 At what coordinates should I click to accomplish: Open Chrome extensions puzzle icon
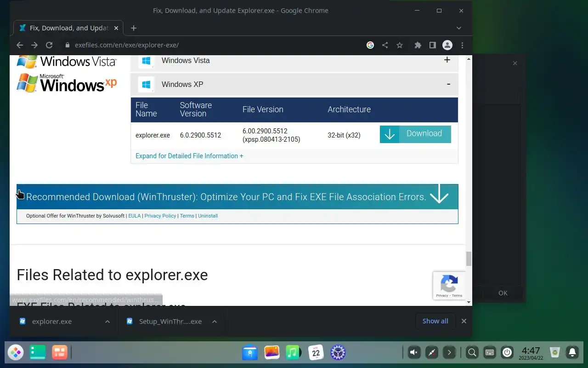point(418,45)
